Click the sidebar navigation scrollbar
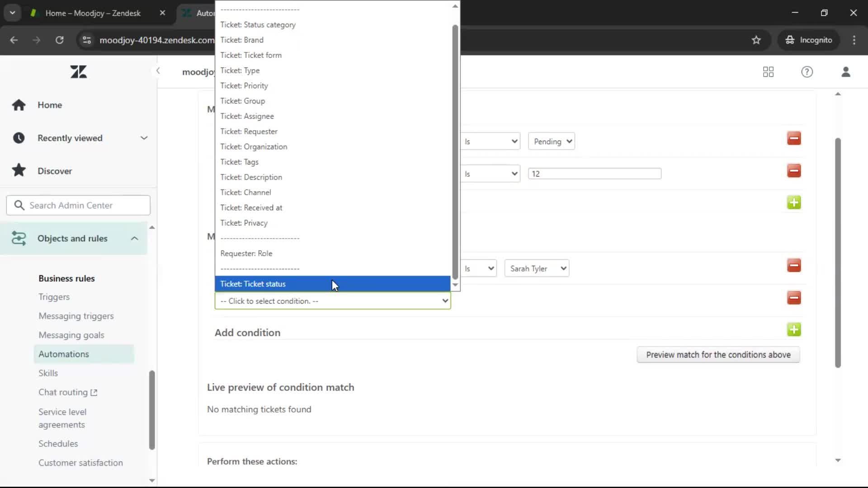 152,410
